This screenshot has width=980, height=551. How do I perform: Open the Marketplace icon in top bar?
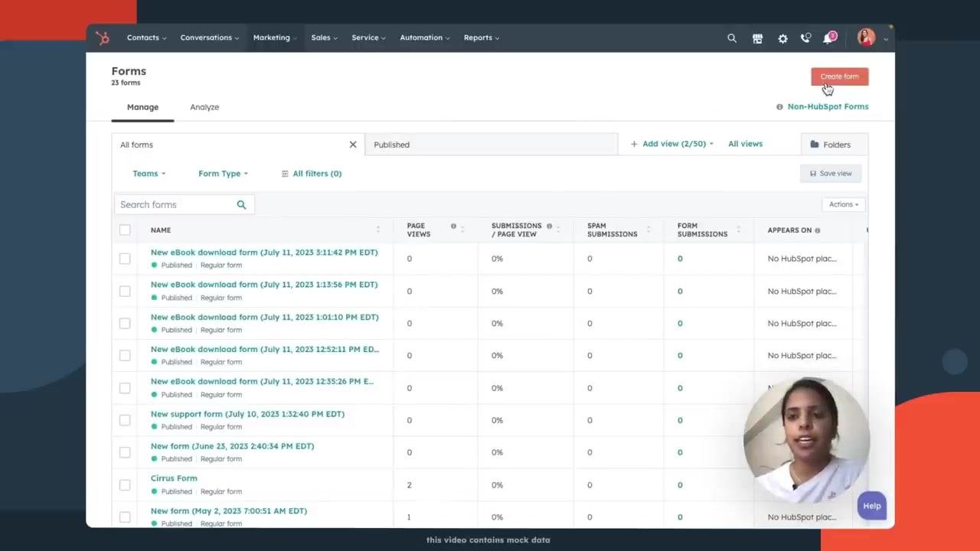pyautogui.click(x=757, y=38)
